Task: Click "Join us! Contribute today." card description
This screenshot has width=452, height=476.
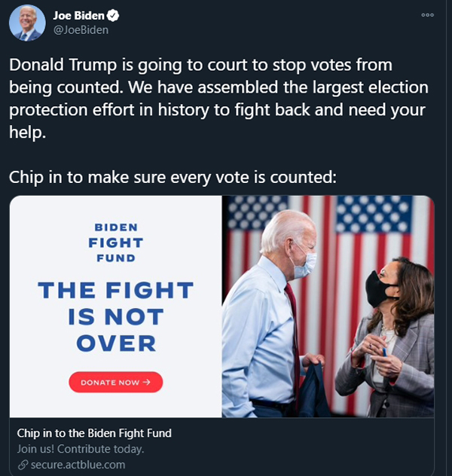Action: tap(81, 449)
